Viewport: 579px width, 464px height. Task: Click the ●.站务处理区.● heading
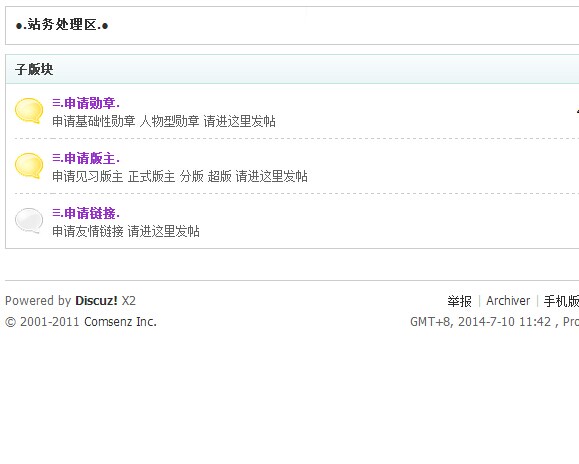coord(62,25)
